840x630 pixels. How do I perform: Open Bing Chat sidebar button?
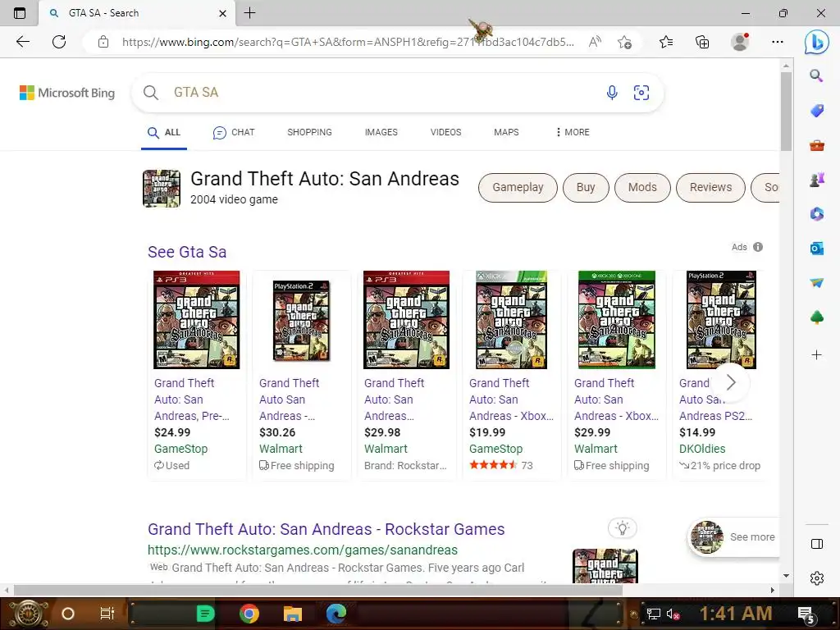(x=816, y=42)
